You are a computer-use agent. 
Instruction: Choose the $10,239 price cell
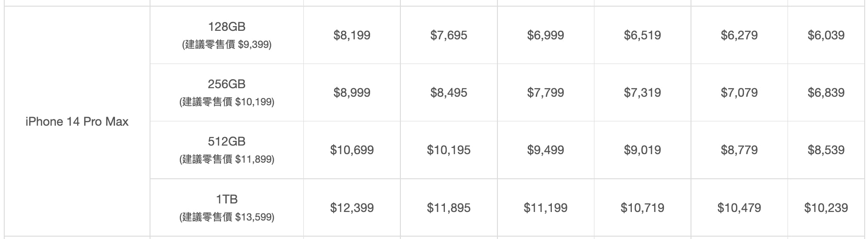826,208
